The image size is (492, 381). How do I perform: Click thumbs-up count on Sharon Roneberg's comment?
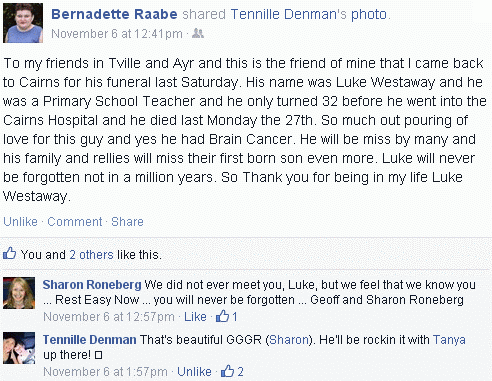click(227, 316)
